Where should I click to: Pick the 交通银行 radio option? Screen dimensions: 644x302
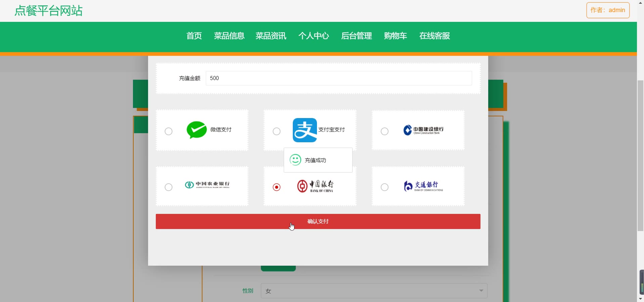[x=385, y=187]
